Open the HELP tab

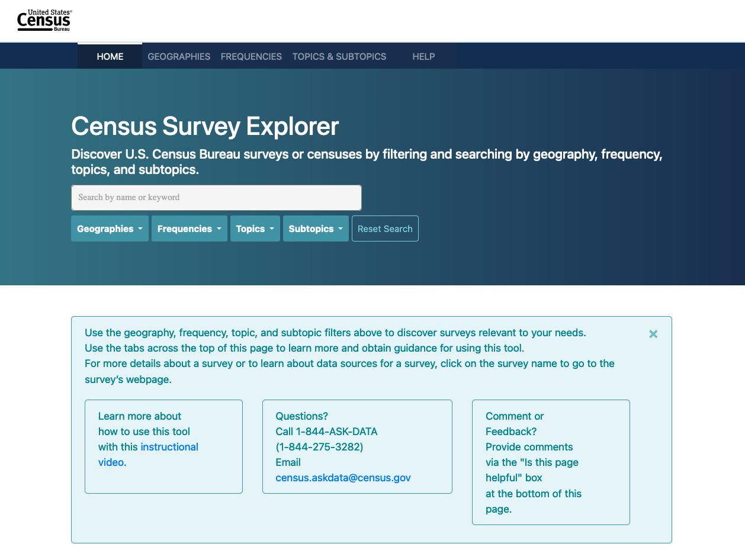[x=423, y=57]
